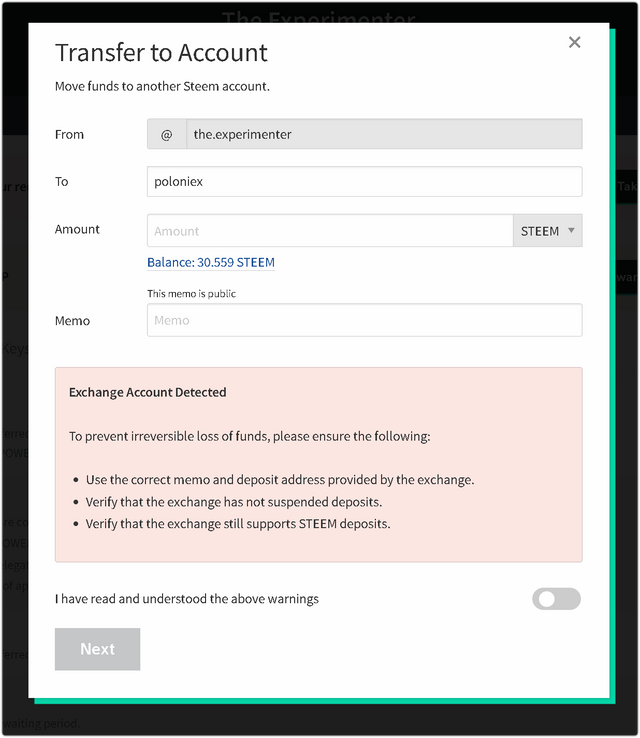Screen dimensions: 640x738
Task: Click the From field showing the.experimenter
Action: [384, 134]
